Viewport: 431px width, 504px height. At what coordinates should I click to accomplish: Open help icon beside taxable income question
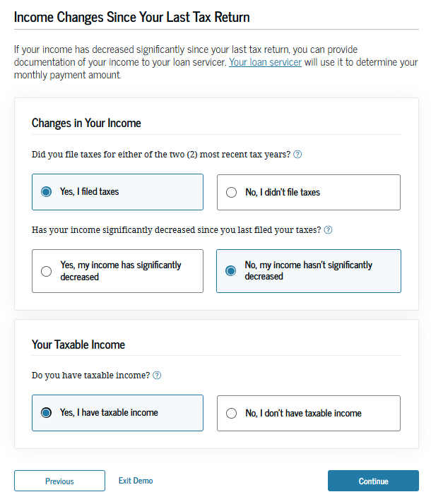point(157,375)
